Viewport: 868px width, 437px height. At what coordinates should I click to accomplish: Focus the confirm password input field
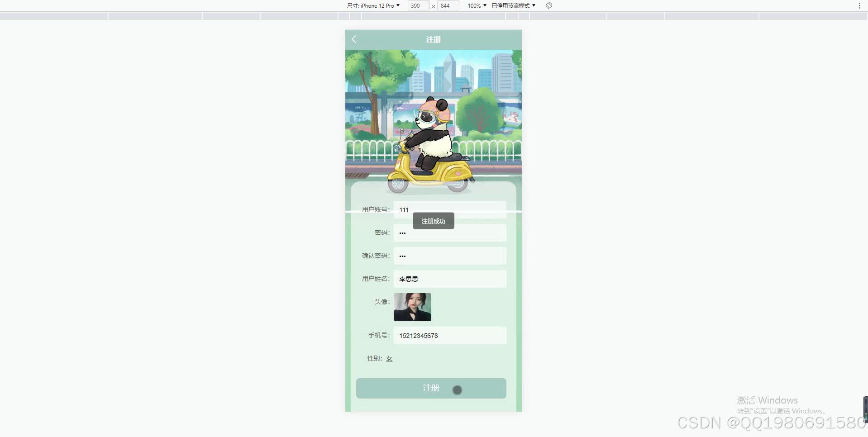click(450, 256)
